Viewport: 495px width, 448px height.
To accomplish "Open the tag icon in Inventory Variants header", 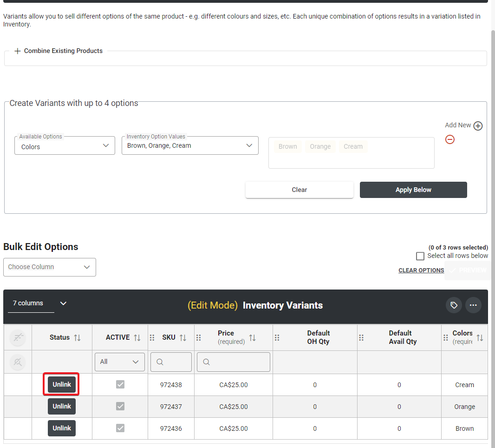I will [x=454, y=305].
